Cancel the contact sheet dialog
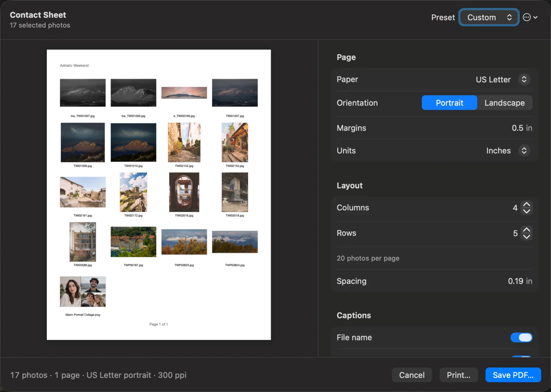 (x=412, y=375)
